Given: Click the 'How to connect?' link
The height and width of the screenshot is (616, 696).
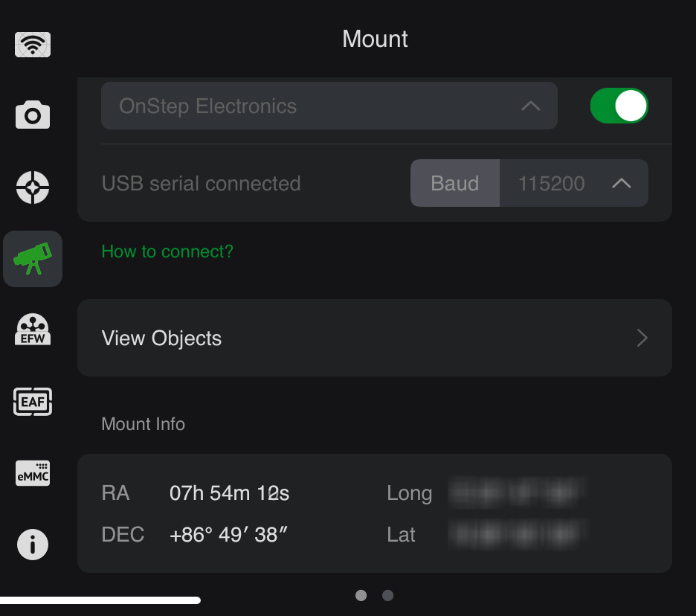Looking at the screenshot, I should click(167, 251).
